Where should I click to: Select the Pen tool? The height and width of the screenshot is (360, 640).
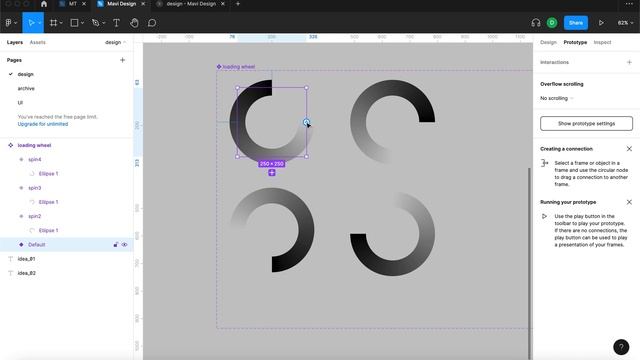(x=96, y=23)
